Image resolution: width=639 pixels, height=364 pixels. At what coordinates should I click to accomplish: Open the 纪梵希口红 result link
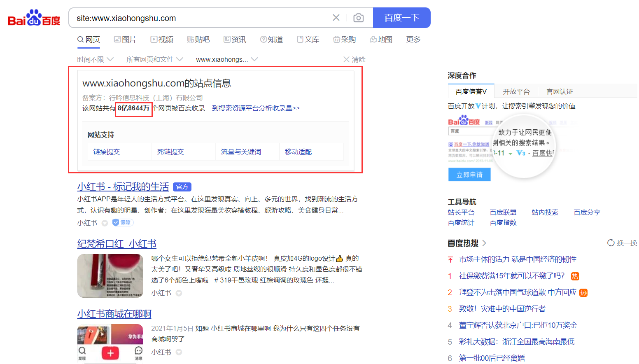(x=117, y=244)
